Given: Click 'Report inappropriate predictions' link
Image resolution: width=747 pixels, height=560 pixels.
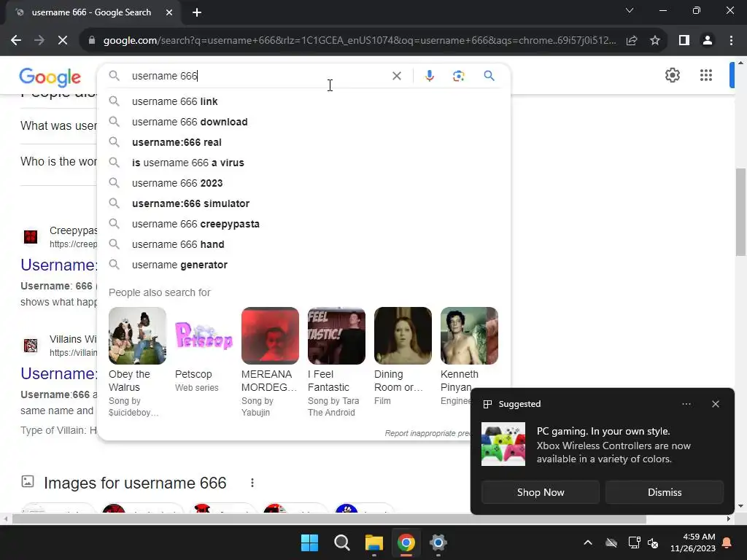Looking at the screenshot, I should click(427, 433).
